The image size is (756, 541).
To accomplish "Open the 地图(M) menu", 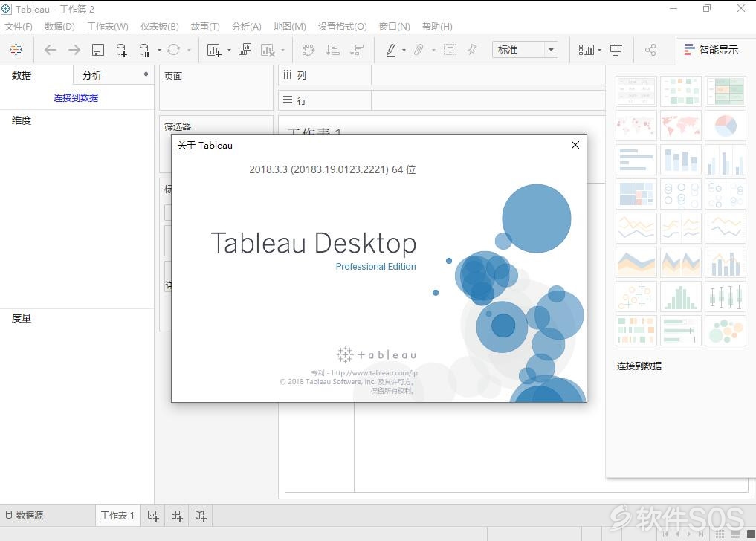I will click(x=289, y=27).
